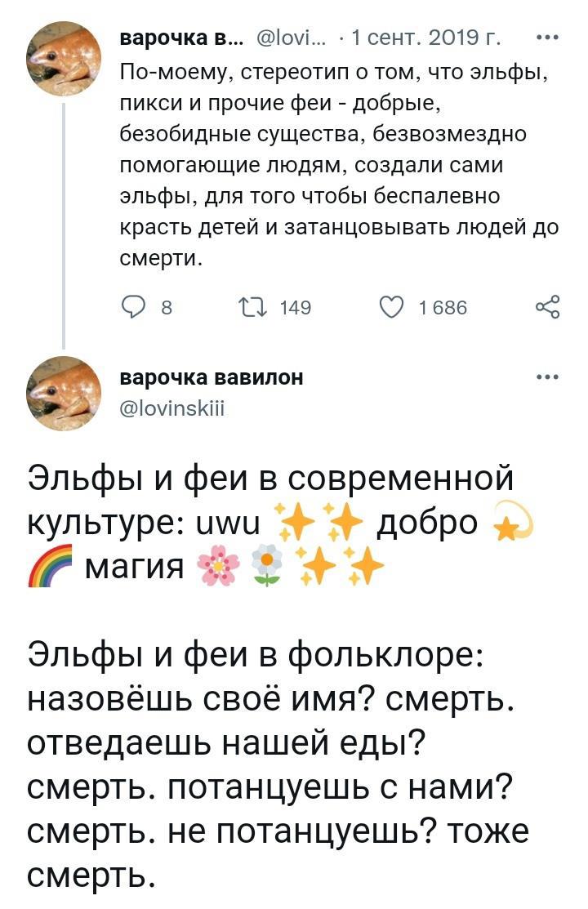588x909 pixels.
Task: Click the truncated name "варочка в..."
Action: 178,38
